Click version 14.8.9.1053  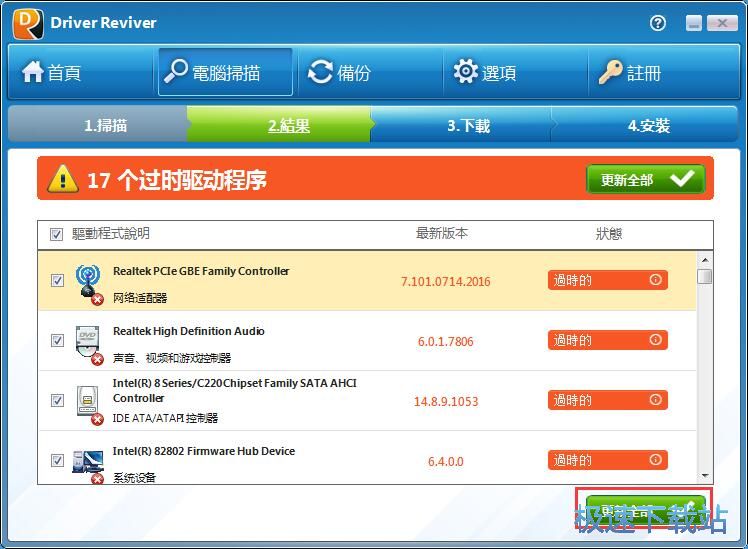[x=446, y=402]
